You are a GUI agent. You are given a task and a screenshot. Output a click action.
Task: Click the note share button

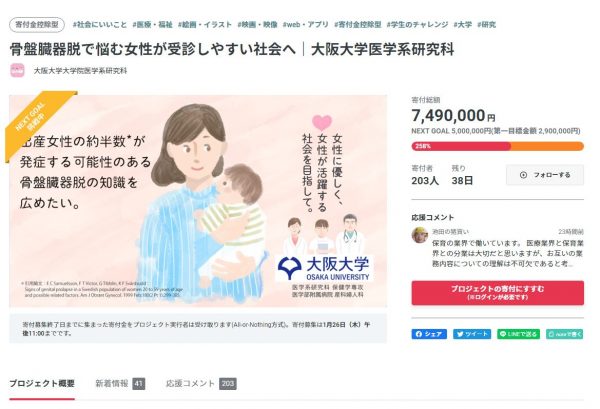point(565,334)
